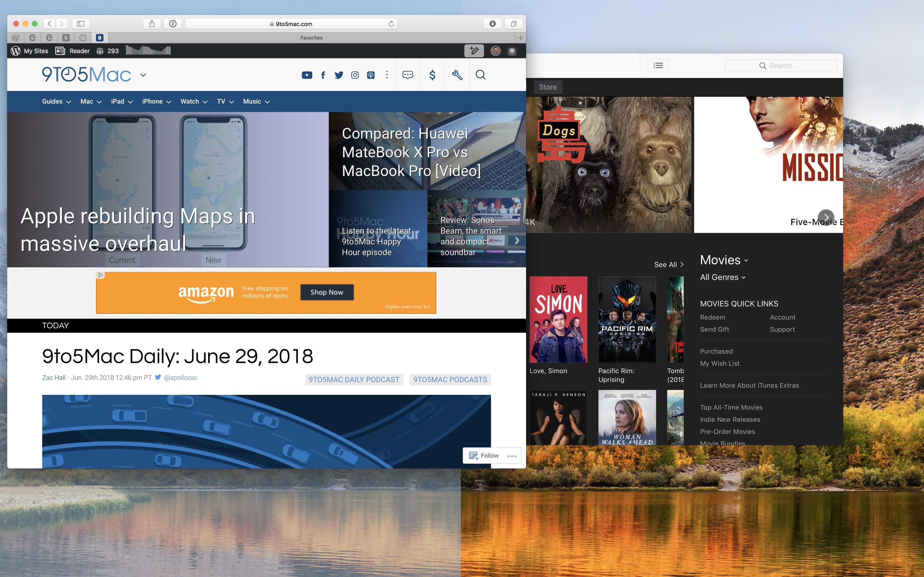
Task: Click the search icon on 9to5Mac
Action: (480, 74)
